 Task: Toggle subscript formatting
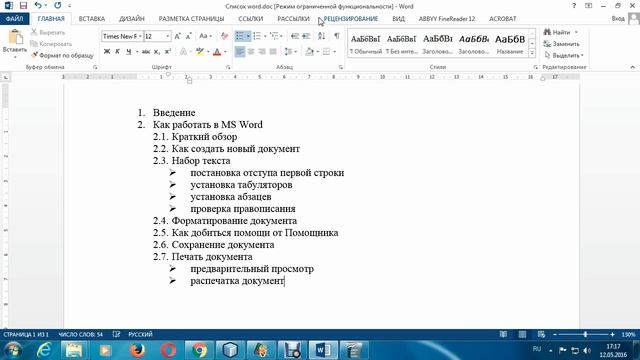point(157,51)
